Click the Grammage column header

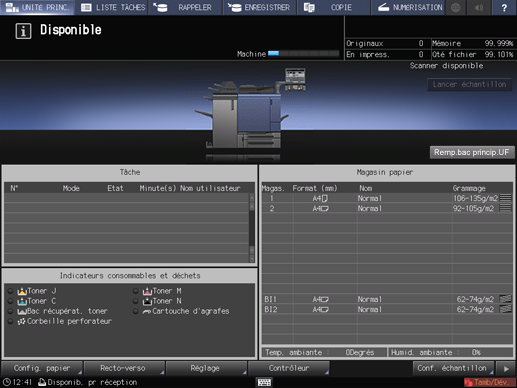click(x=469, y=188)
